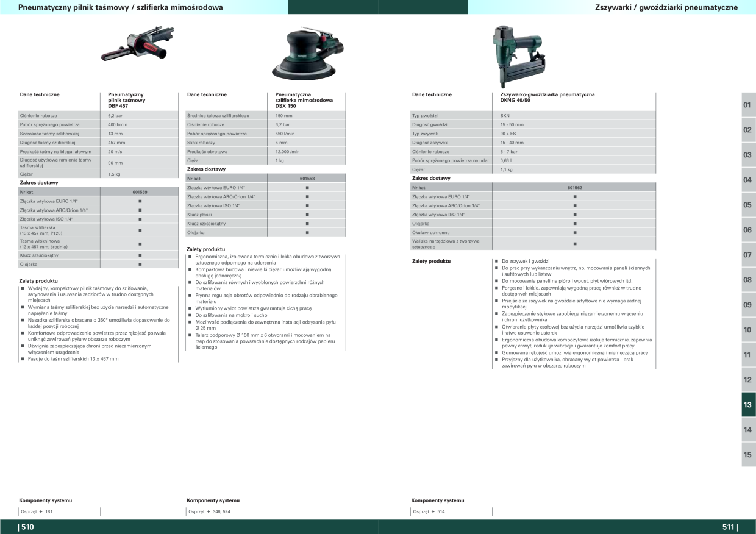Select catalog number 601558
Image resolution: width=756 pixels, height=534 pixels.
307,179
